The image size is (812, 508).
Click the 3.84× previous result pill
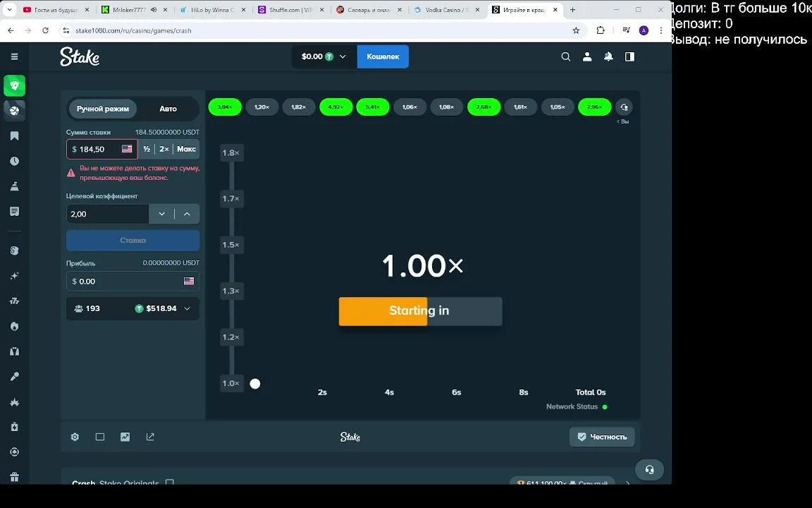(225, 107)
